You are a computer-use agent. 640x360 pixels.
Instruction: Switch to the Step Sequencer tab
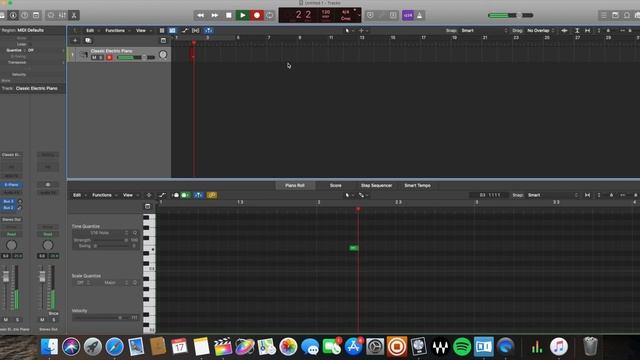pos(376,186)
